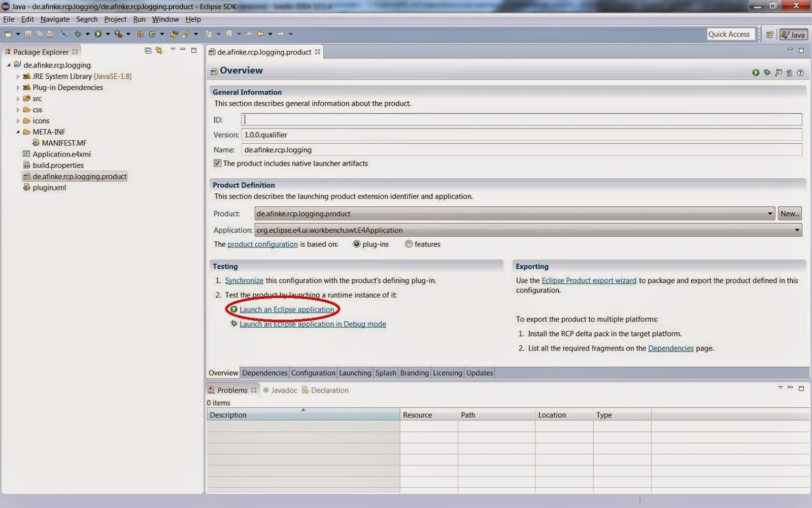The height and width of the screenshot is (508, 812).
Task: Open the Navigate menu
Action: [x=55, y=19]
